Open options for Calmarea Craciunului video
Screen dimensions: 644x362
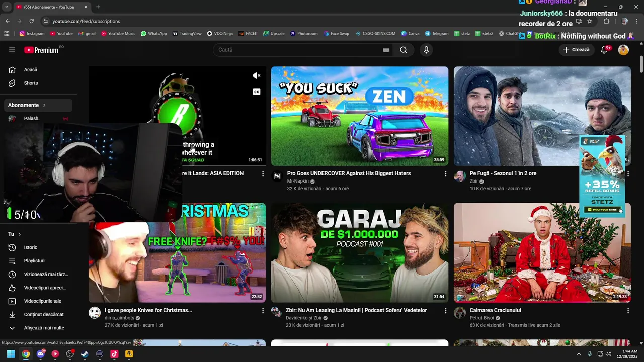(628, 311)
